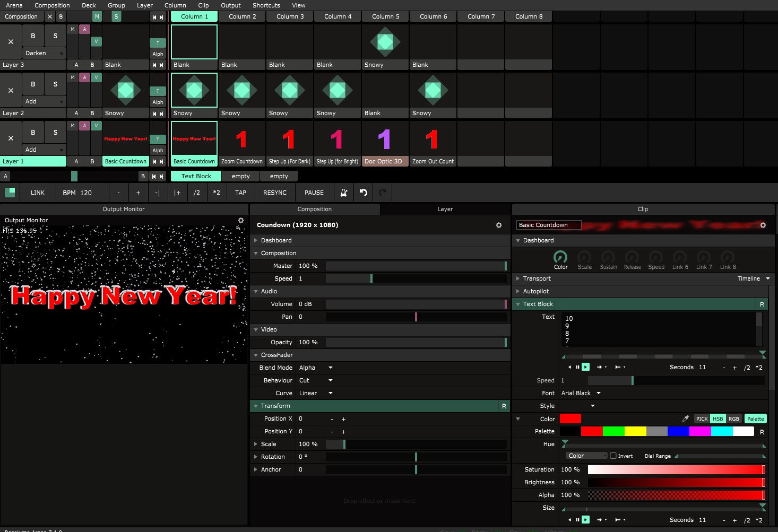Open the Darken blend mode dropdown
The image size is (778, 532).
pos(44,53)
